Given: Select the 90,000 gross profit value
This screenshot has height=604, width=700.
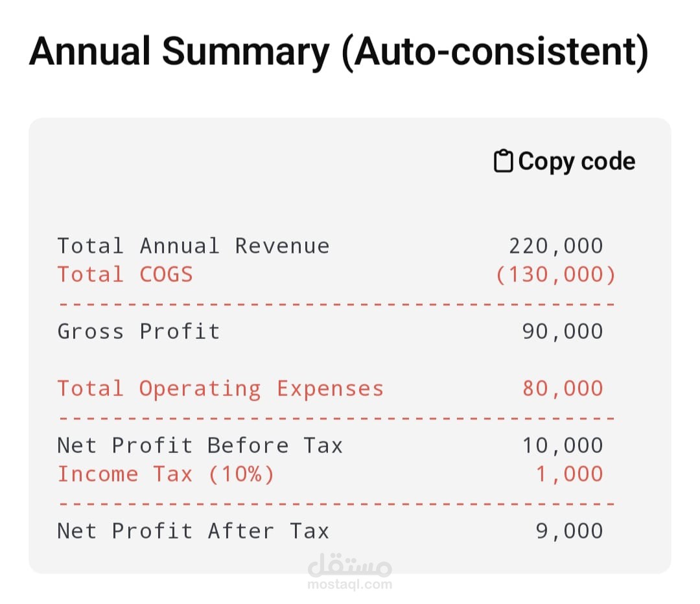Looking at the screenshot, I should coord(563,332).
